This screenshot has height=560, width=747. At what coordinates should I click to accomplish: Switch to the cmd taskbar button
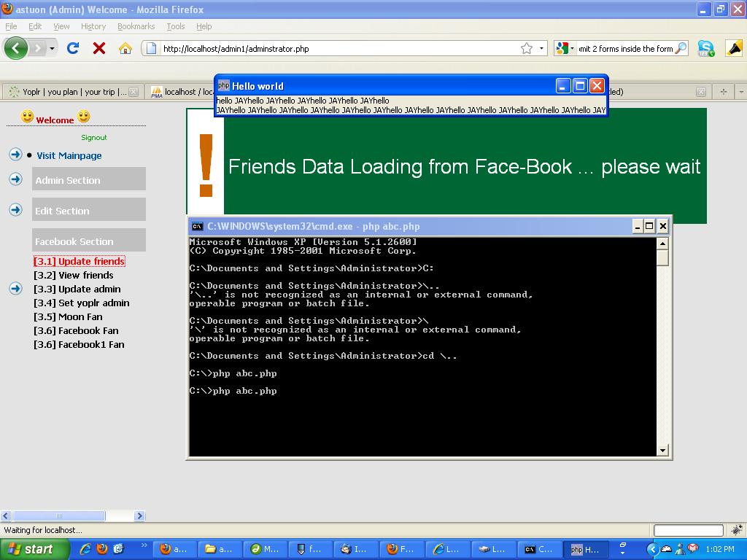539,550
